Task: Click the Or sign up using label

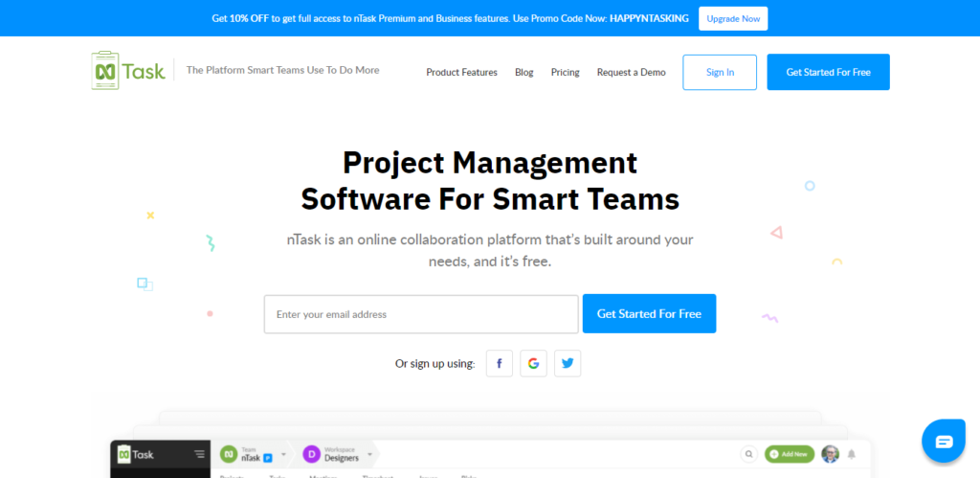Action: 435,363
